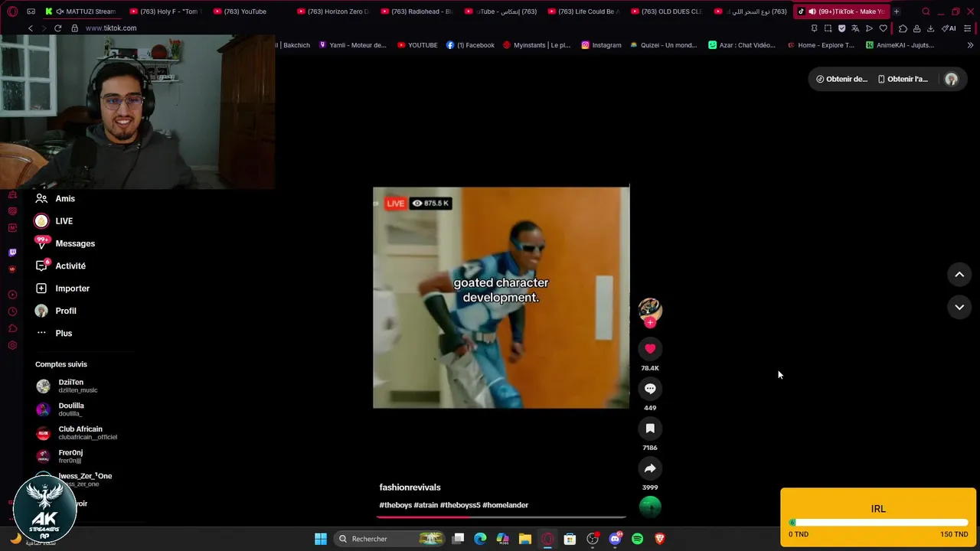980x551 pixels.
Task: Follow creator with the plus badge
Action: 650,323
